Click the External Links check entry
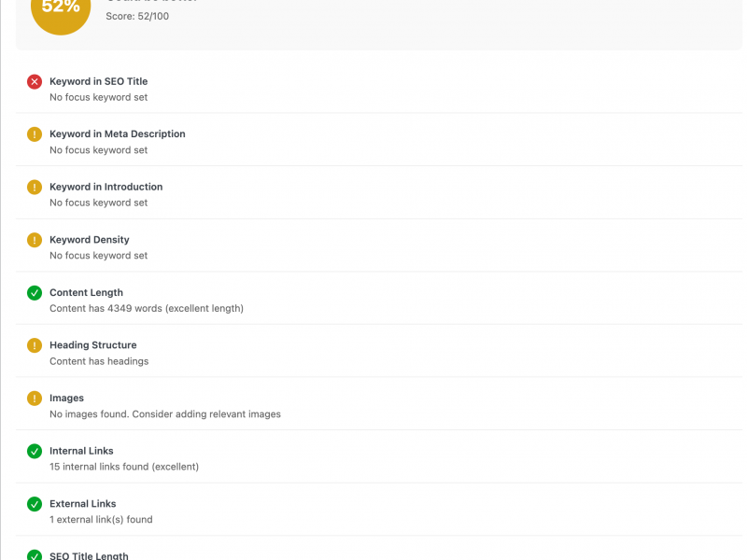Image resolution: width=747 pixels, height=560 pixels. (373, 511)
